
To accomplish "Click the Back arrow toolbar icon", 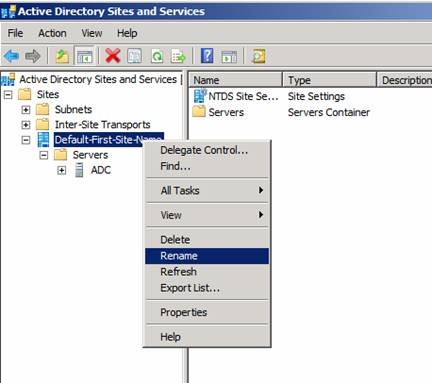I will click(x=12, y=56).
